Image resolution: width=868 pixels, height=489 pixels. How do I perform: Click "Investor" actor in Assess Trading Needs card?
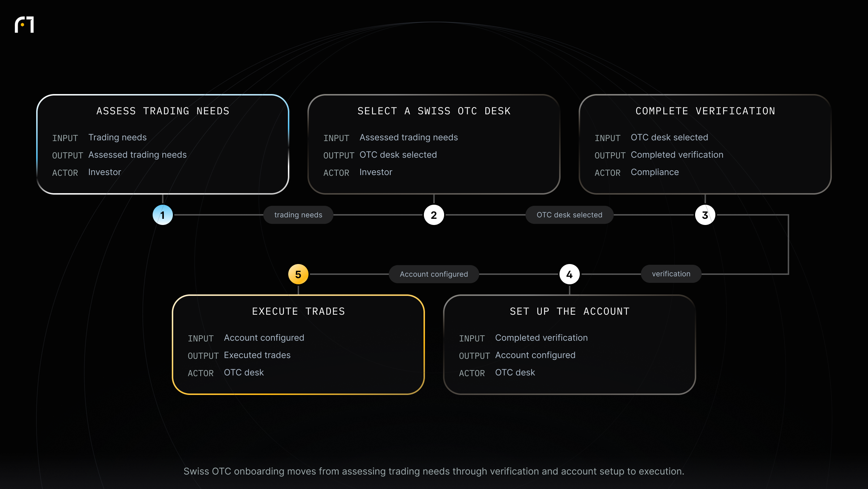(105, 172)
